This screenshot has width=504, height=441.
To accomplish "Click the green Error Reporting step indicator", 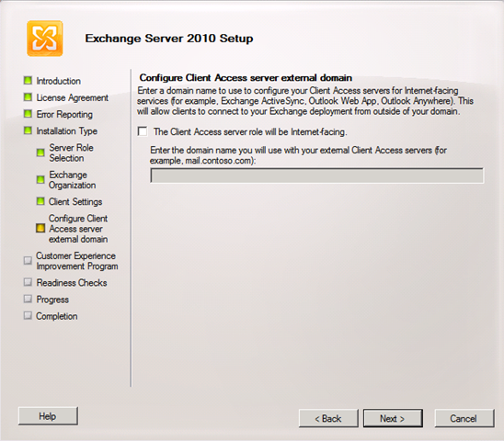I will (28, 114).
